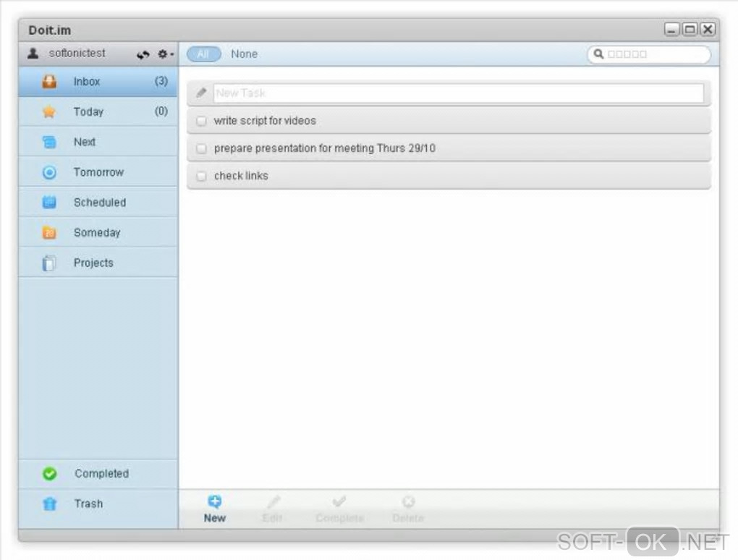
Task: Open the Inbox list
Action: 98,82
